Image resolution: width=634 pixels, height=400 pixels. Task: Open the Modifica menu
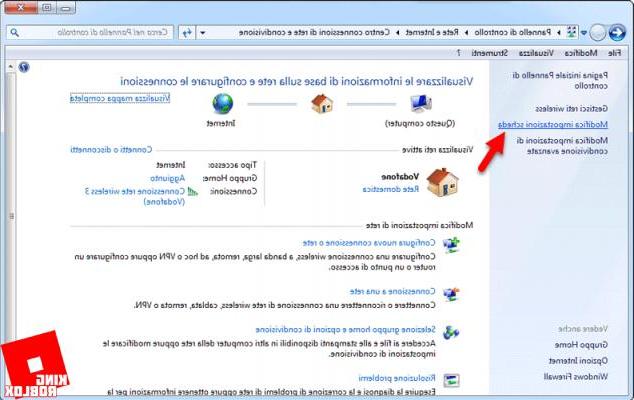coord(581,53)
